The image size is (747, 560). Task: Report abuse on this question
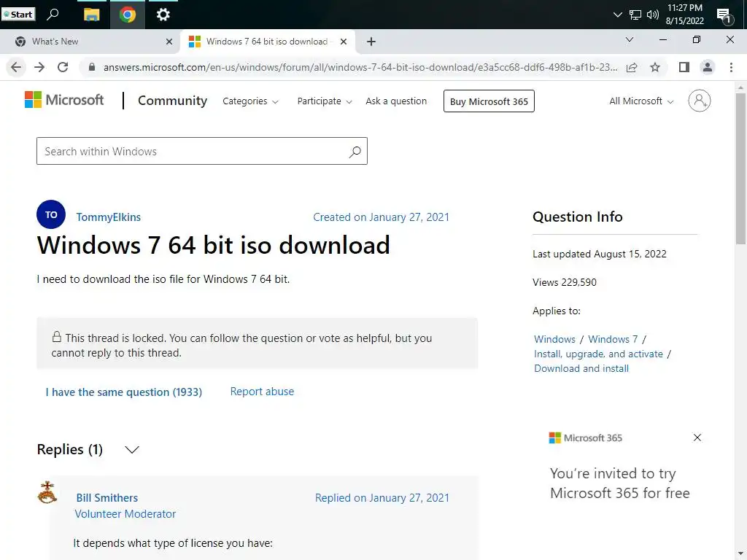(262, 392)
